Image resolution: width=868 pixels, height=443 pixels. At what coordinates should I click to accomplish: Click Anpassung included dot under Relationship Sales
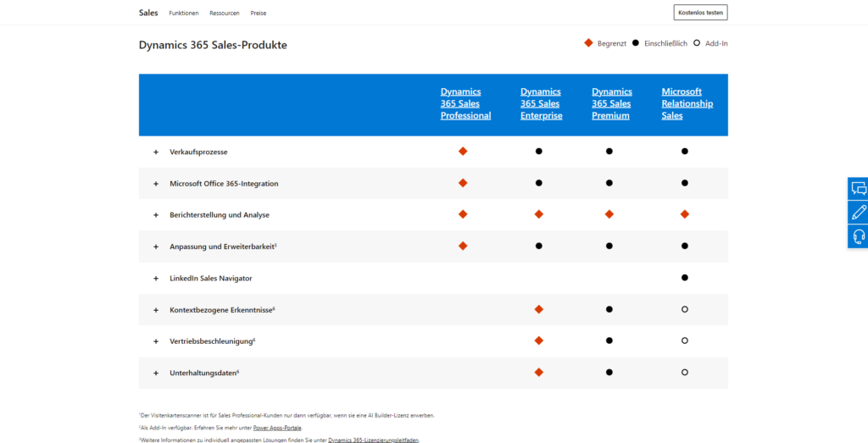(685, 246)
